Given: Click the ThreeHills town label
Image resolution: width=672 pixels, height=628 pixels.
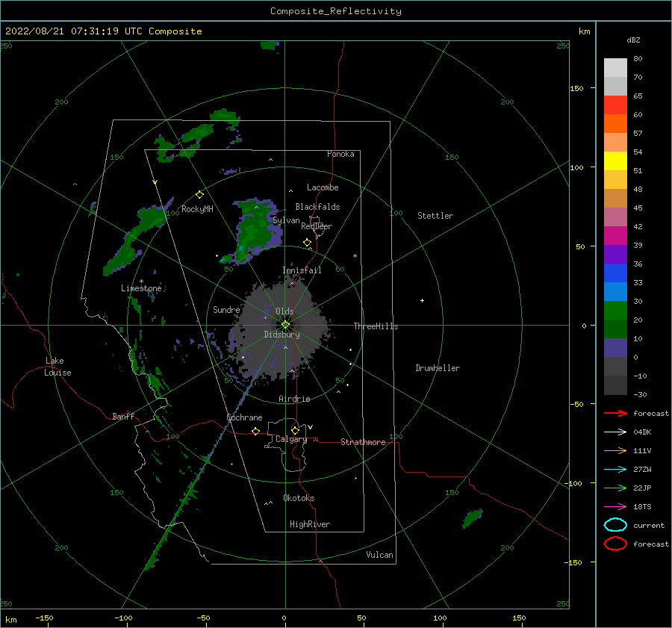Looking at the screenshot, I should (376, 326).
